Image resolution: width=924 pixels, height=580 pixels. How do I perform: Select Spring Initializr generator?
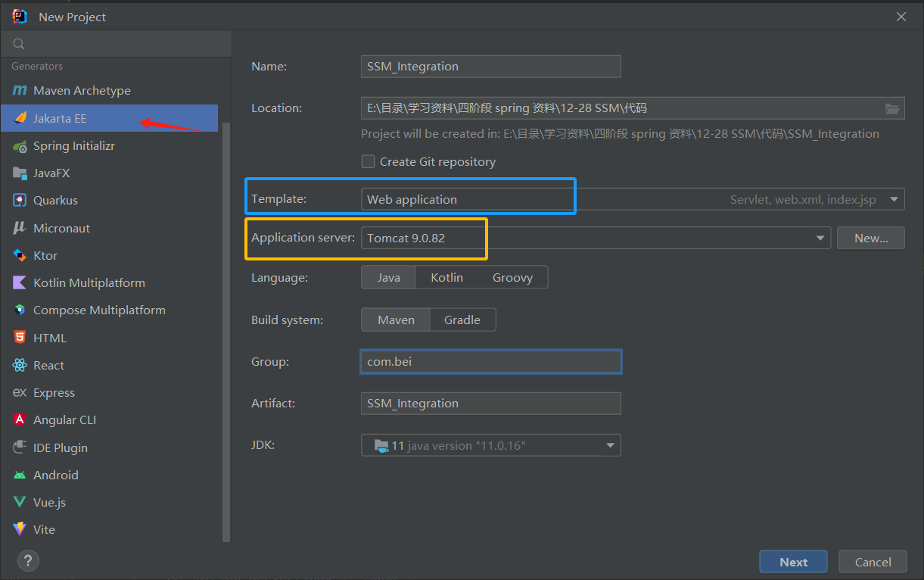[110, 146]
